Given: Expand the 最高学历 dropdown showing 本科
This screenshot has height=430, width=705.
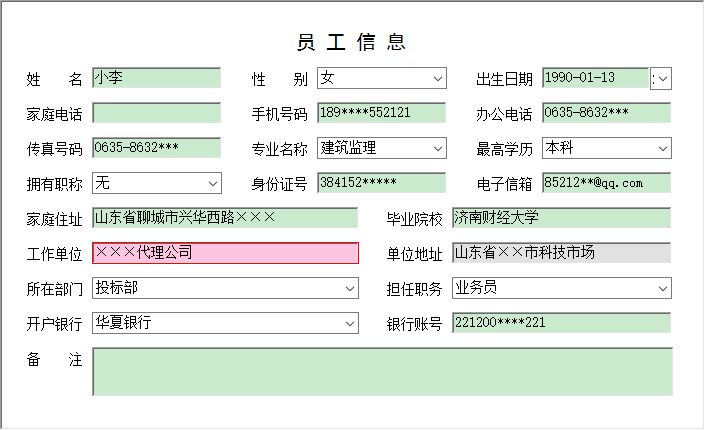Looking at the screenshot, I should pos(607,148).
